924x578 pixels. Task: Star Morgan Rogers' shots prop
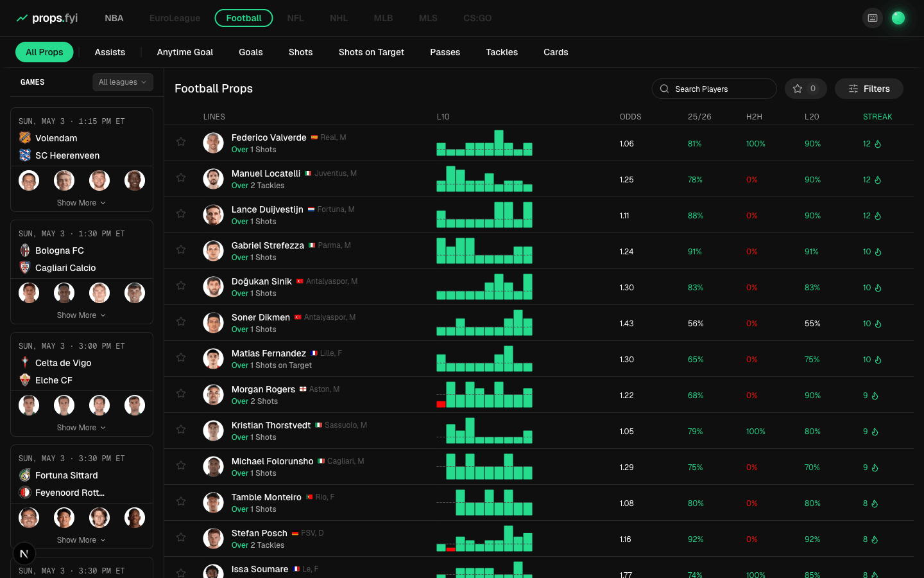tap(181, 394)
